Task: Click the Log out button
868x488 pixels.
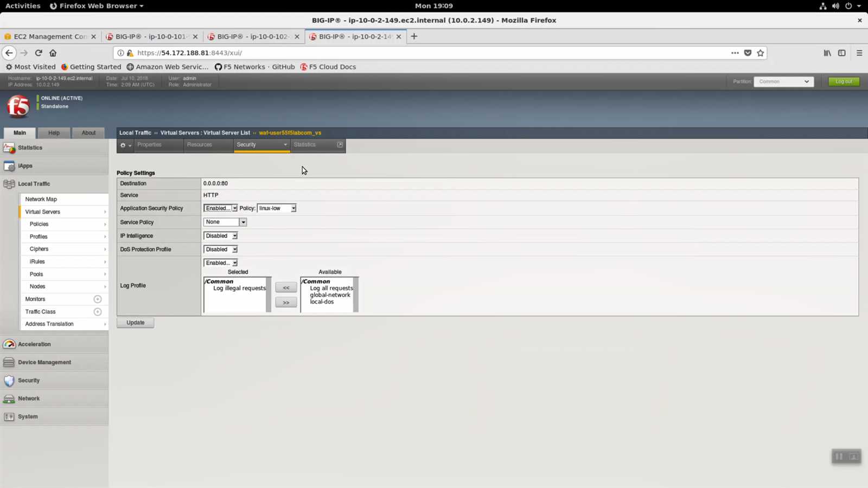Action: click(x=844, y=81)
